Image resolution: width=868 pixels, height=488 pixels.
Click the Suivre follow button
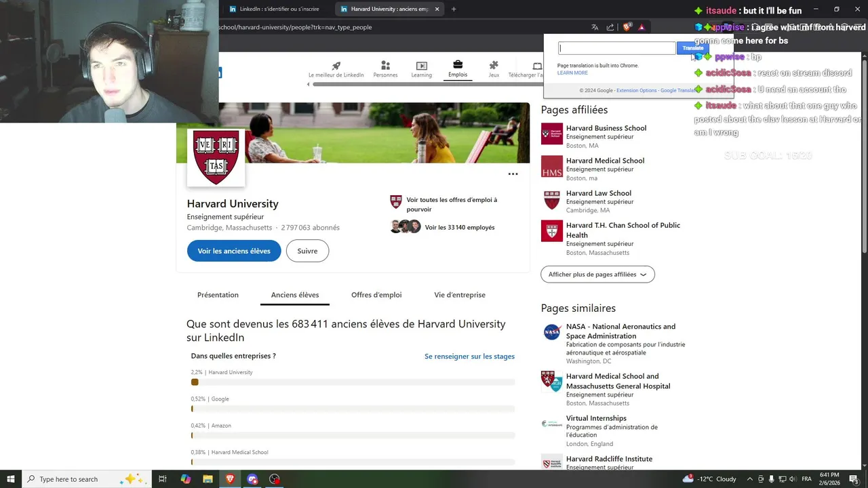pos(307,251)
